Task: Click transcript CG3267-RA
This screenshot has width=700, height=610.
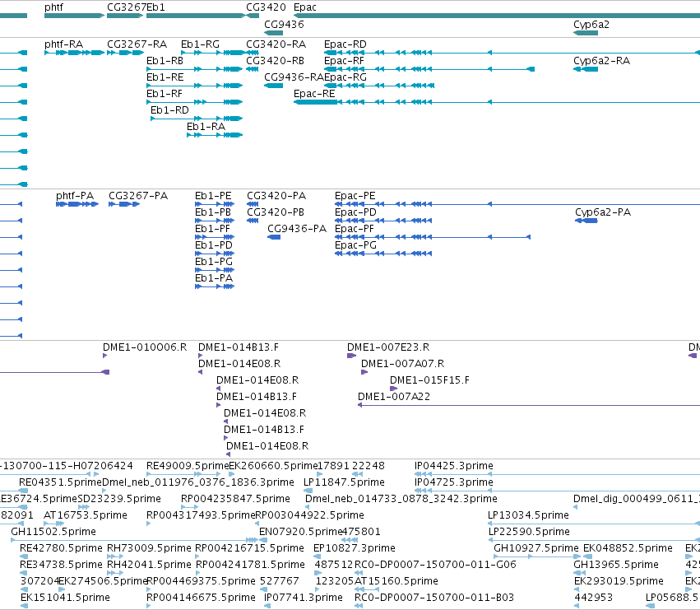Action: coord(125,53)
